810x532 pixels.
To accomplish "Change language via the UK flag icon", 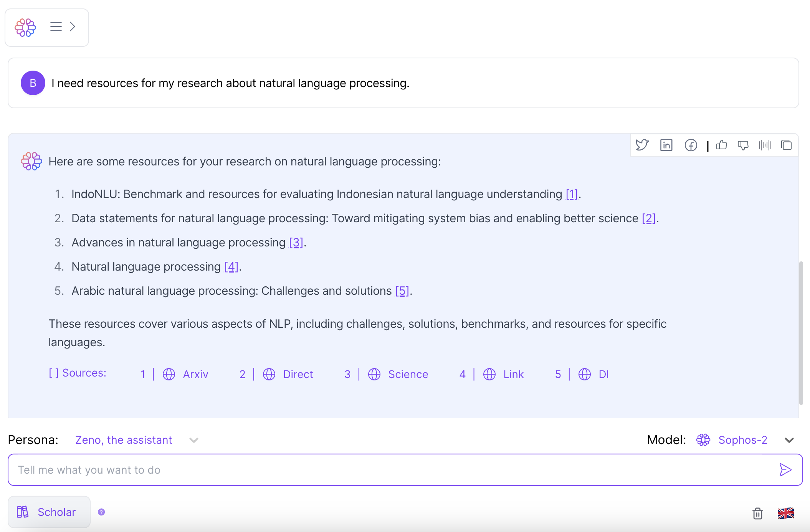I will (786, 513).
